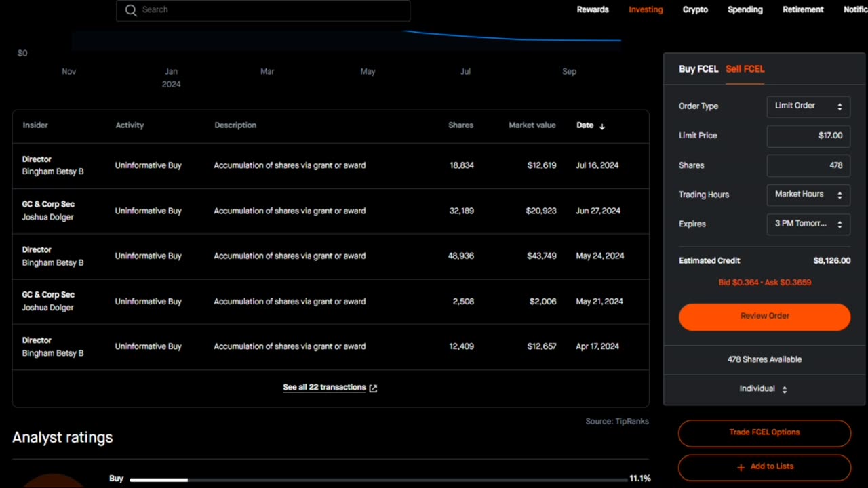The width and height of the screenshot is (868, 488).
Task: Sort by the Insider column header
Action: coord(35,125)
